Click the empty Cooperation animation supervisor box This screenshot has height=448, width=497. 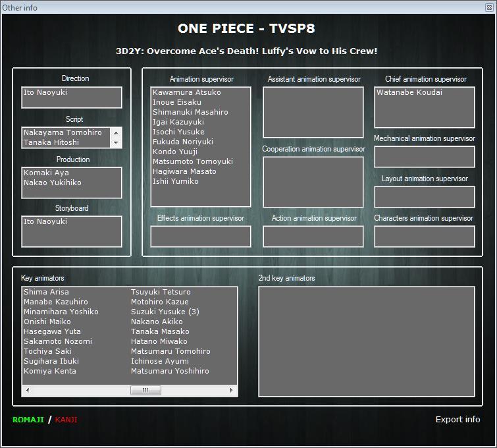tap(313, 182)
